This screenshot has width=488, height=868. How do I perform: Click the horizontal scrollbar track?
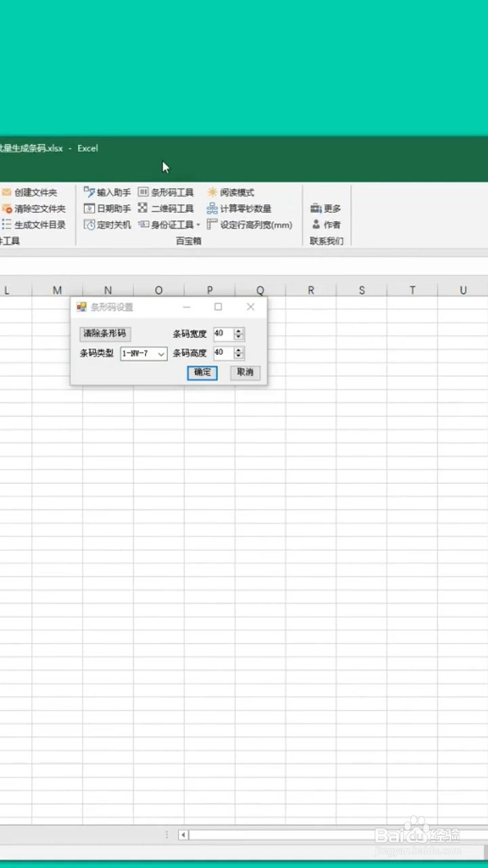338,835
